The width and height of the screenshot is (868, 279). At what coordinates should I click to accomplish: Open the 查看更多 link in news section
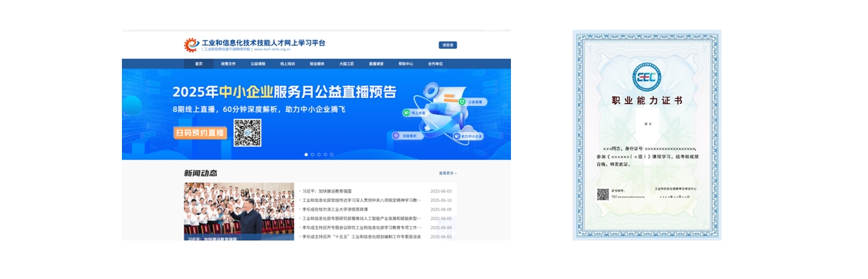pos(448,174)
